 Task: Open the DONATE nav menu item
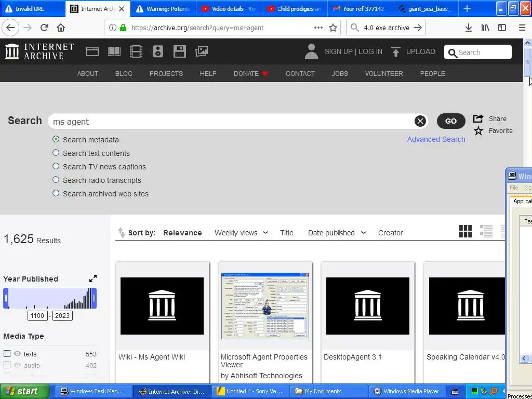(250, 74)
